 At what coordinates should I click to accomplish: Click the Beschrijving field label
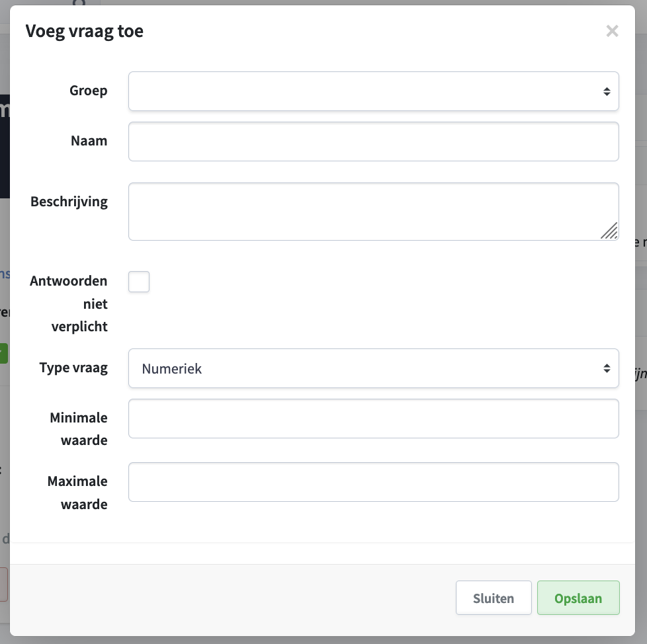point(69,202)
